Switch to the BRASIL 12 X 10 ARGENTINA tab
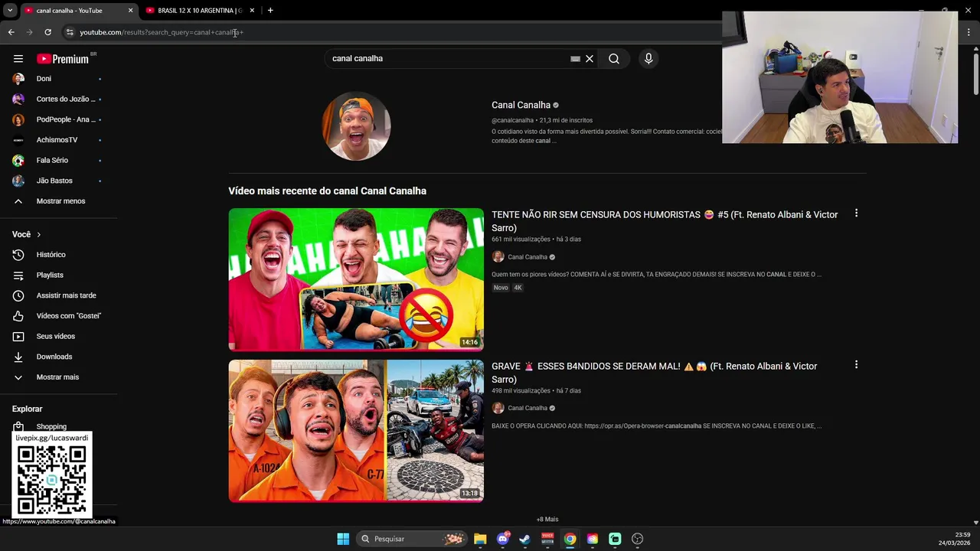The width and height of the screenshot is (980, 551). 201,10
